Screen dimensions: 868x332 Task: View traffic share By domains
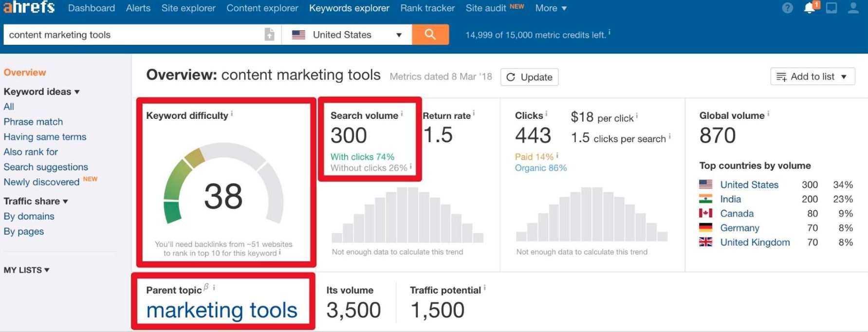(29, 216)
